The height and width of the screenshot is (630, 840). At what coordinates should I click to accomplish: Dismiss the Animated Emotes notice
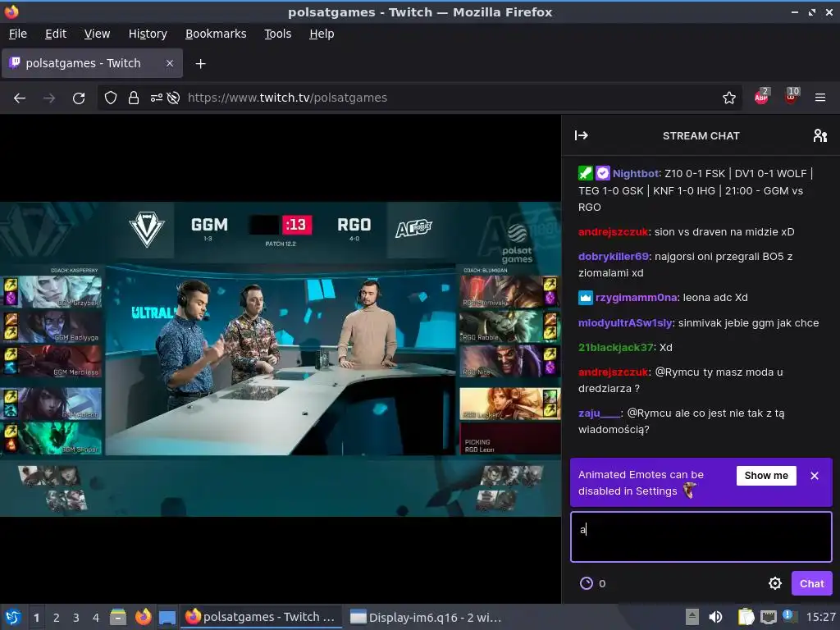click(x=815, y=476)
